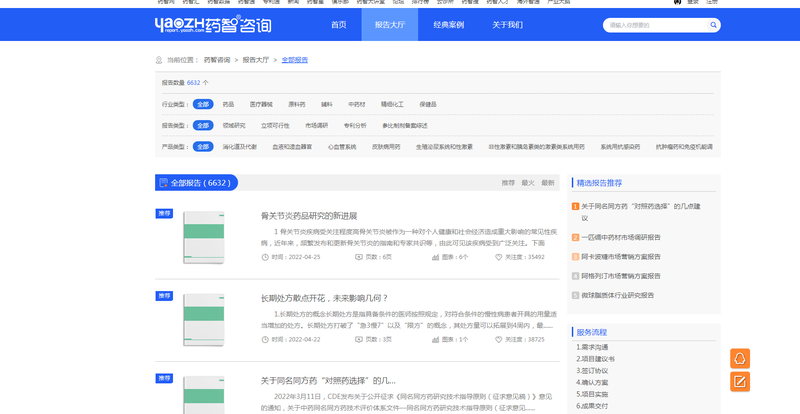Click the 关注度：38725 text

[x=524, y=339]
